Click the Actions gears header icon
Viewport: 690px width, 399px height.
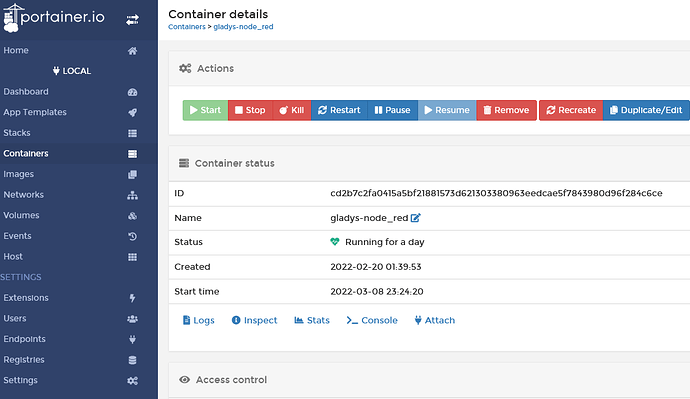(185, 68)
